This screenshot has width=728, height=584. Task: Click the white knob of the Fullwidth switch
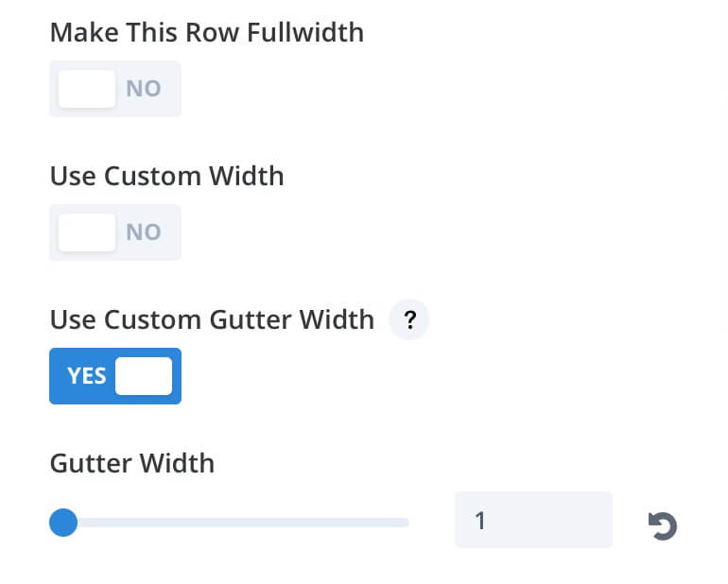[87, 89]
